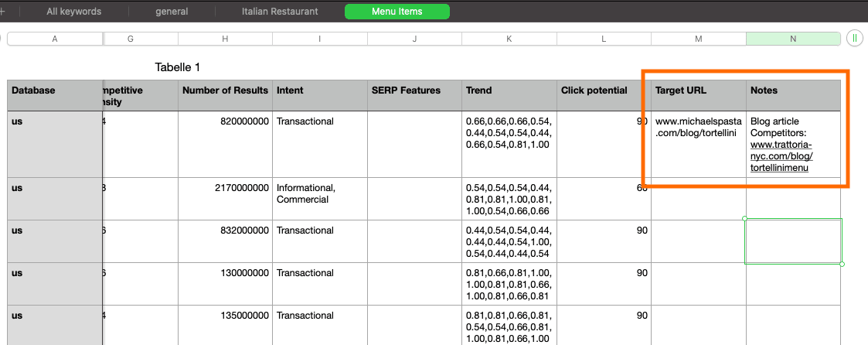Select the Number of Results header cell
The image size is (868, 345).
pyautogui.click(x=225, y=91)
